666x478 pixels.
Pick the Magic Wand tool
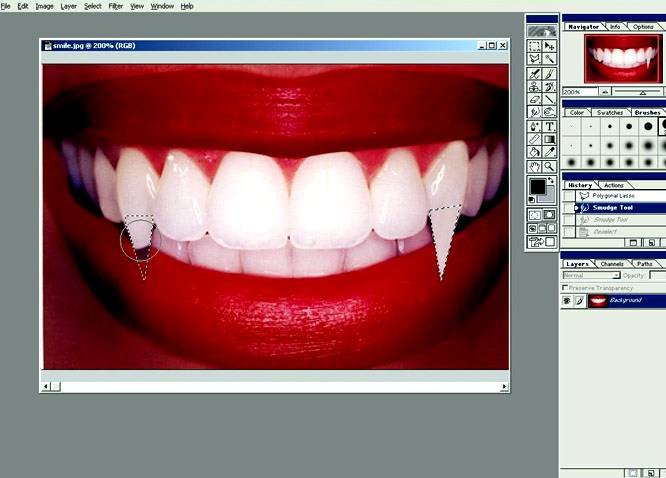coord(550,59)
